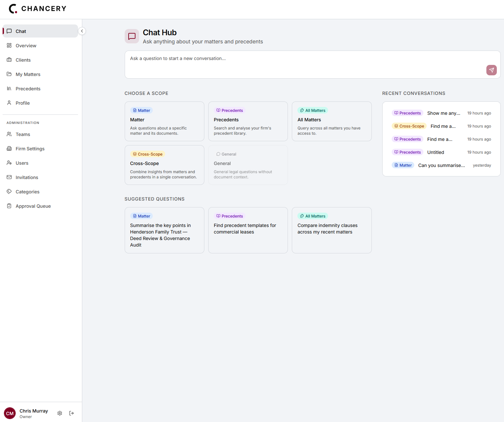Open Firm Settings label
The height and width of the screenshot is (422, 504).
point(30,149)
